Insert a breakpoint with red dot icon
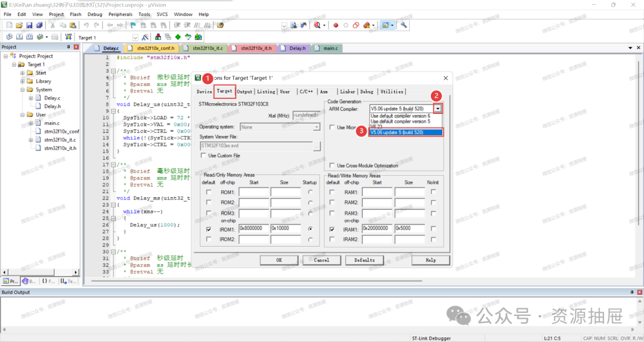644x342 pixels. pos(336,25)
